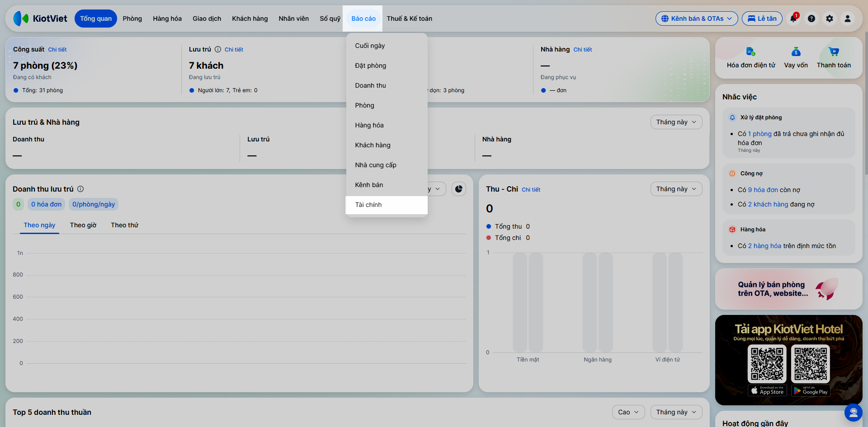This screenshot has width=868, height=427.
Task: Click the App Store download badge
Action: 767,390
